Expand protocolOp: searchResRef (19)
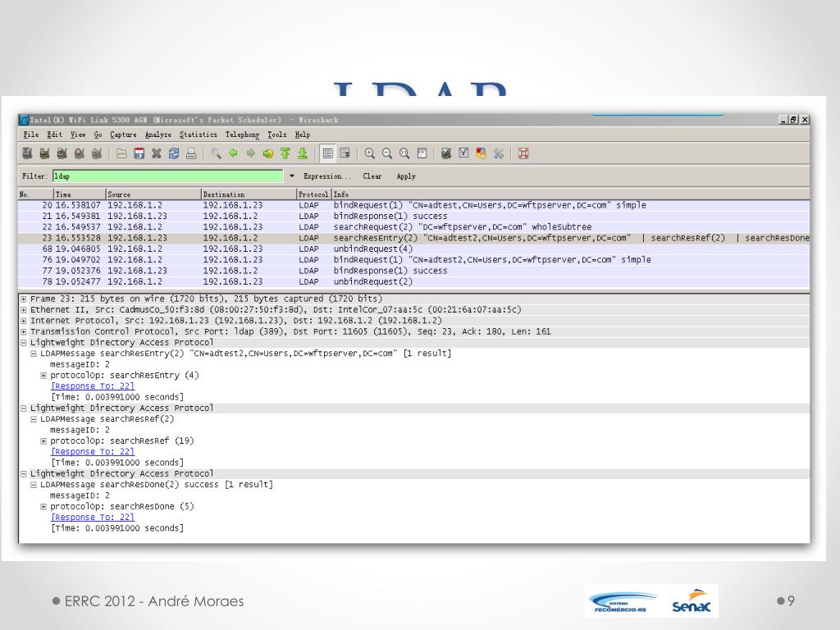This screenshot has height=630, width=840. (x=43, y=441)
